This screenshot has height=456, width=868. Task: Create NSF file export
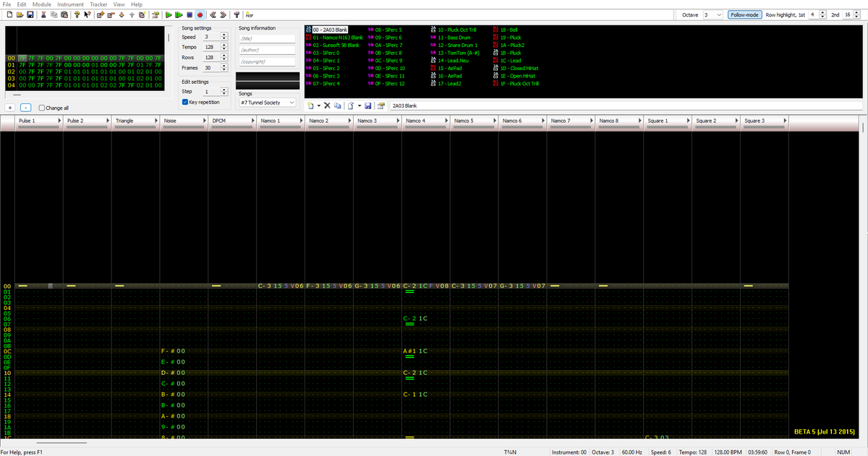pos(249,14)
